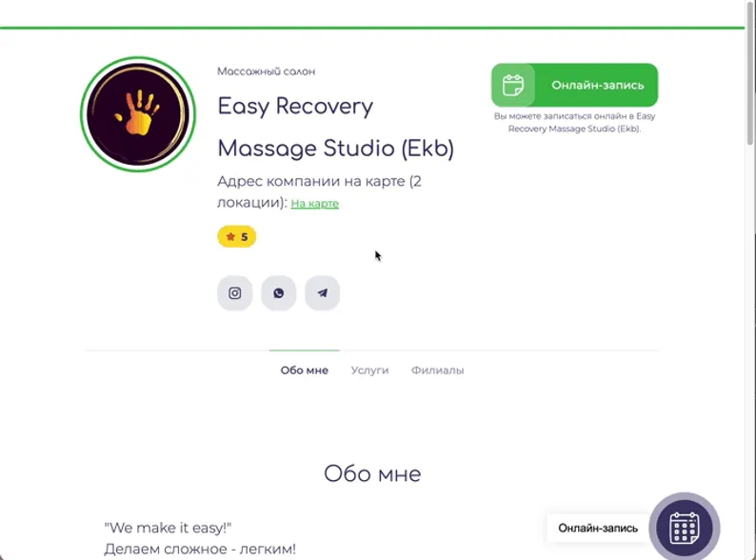Click the round floating calendar booking icon
Viewport: 756px width, 560px height.
[x=685, y=528]
